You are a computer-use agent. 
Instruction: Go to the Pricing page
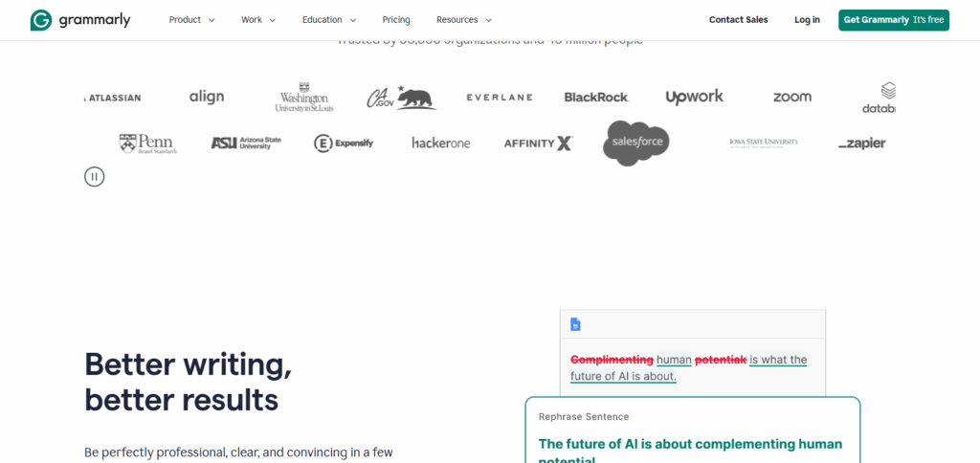pyautogui.click(x=396, y=20)
